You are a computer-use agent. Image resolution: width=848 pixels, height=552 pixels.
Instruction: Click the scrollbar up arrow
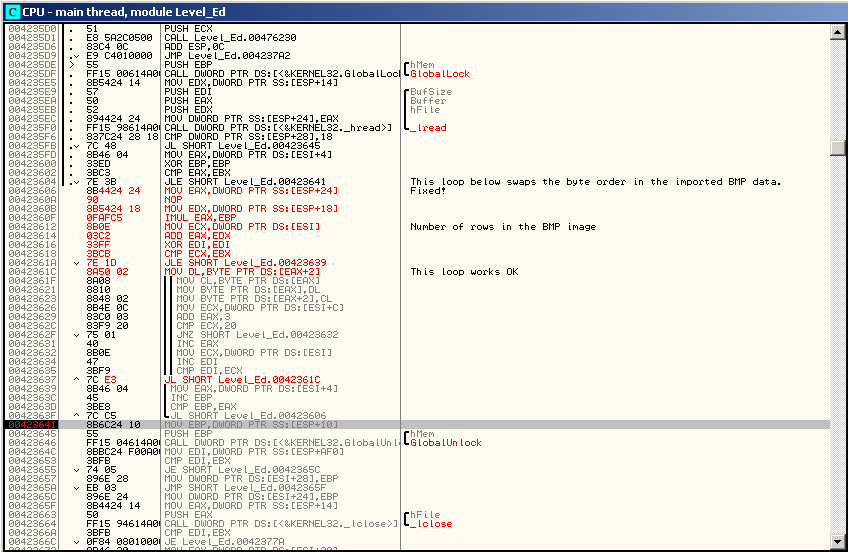(838, 31)
